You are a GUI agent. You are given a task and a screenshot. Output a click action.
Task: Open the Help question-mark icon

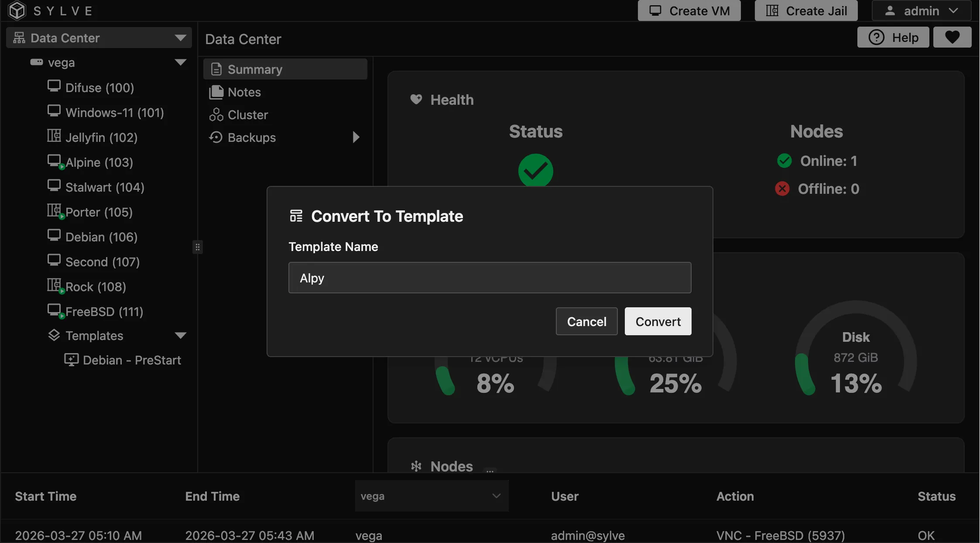coord(877,37)
